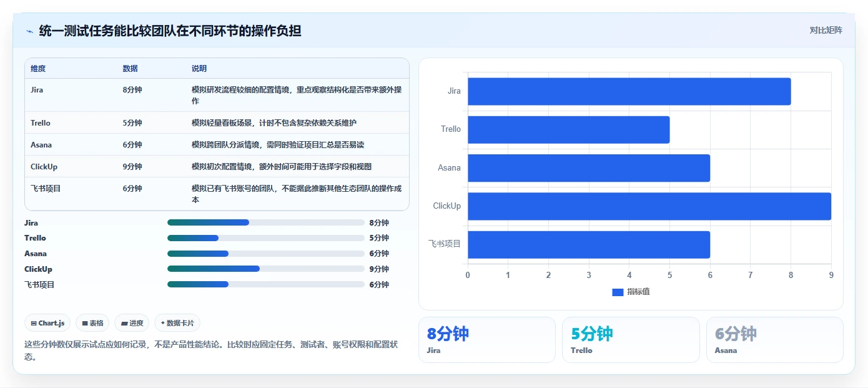Click the description starting 模拟初次配置情境

coord(282,167)
